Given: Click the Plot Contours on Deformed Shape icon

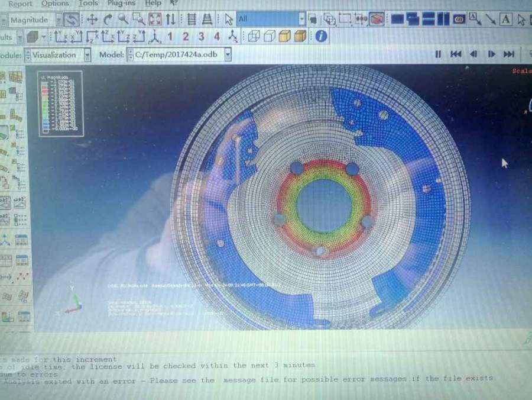Looking at the screenshot, I should tap(5, 133).
